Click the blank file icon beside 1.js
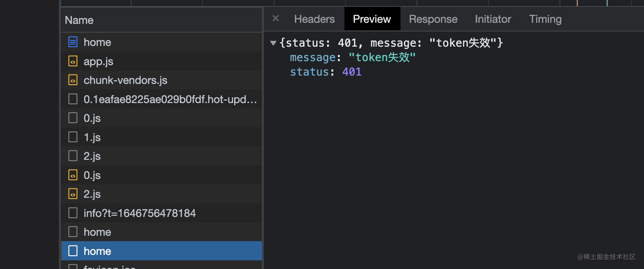 point(73,137)
